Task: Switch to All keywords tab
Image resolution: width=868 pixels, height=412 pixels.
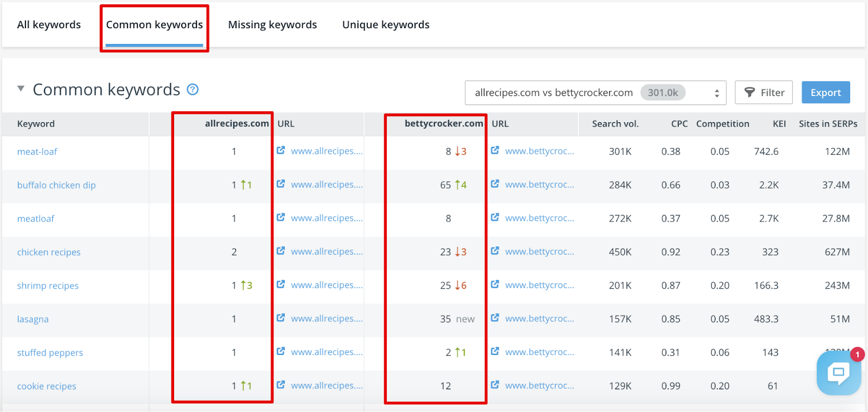Action: (x=49, y=25)
